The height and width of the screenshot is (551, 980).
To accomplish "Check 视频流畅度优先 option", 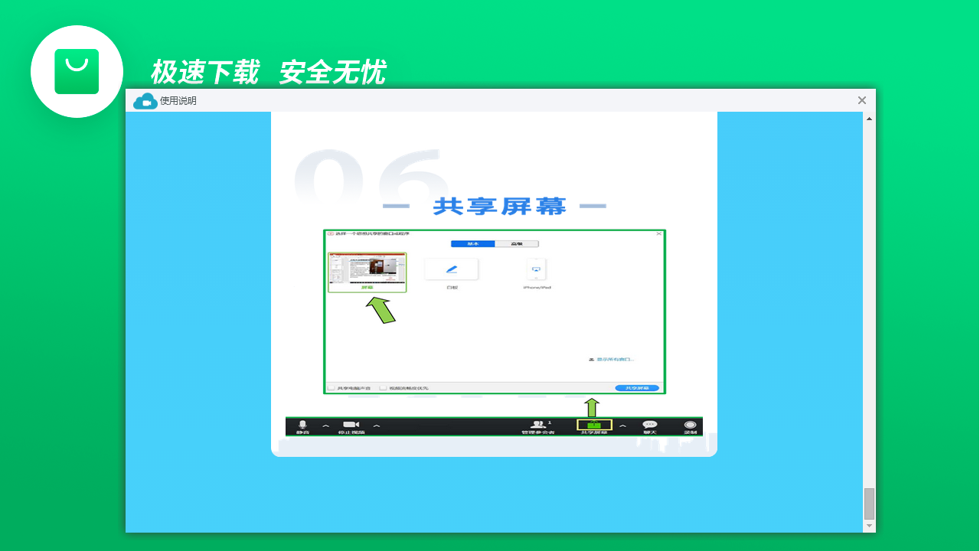I will click(x=384, y=387).
